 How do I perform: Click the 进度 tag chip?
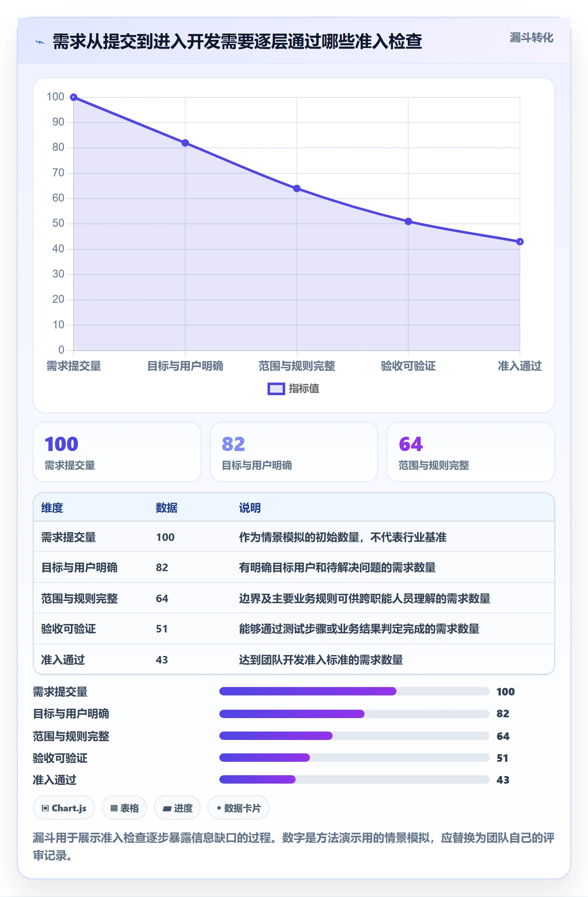(177, 808)
